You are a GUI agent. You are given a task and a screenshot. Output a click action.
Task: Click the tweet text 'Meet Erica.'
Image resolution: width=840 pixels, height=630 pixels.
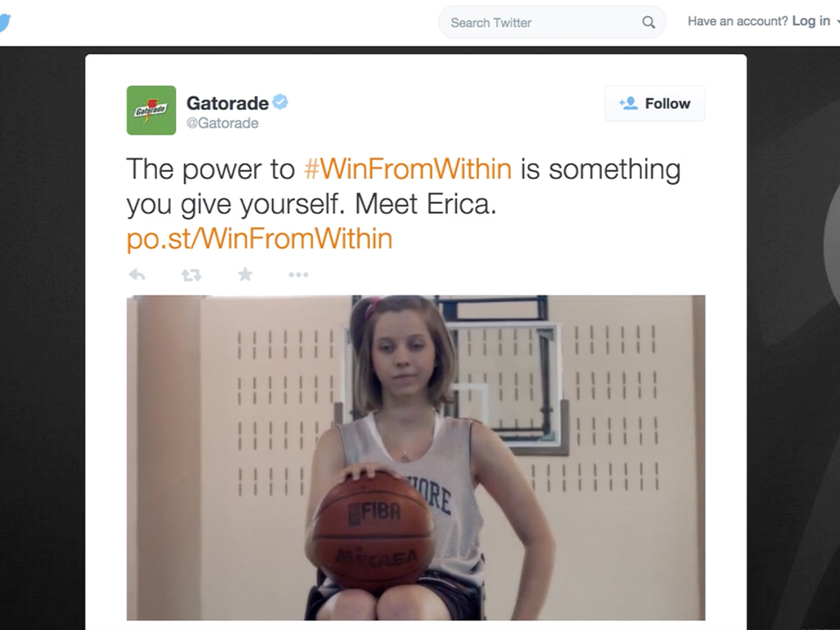coord(425,204)
